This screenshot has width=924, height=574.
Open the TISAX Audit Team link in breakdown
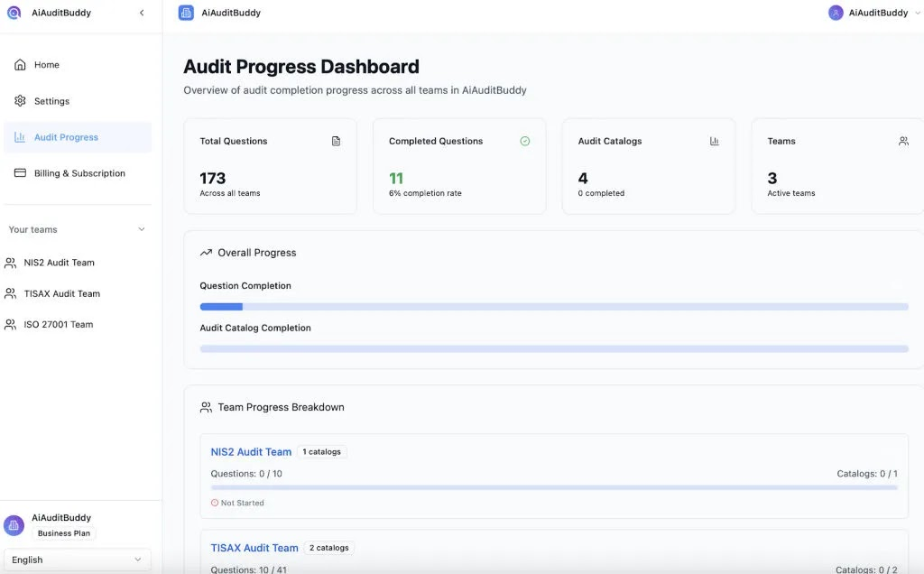coord(254,548)
